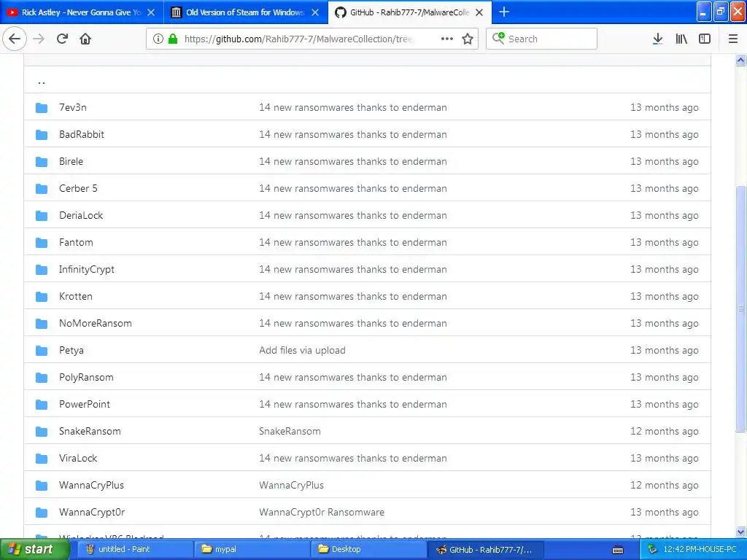Image resolution: width=747 pixels, height=560 pixels.
Task: Click folder icon beside 7ev3n
Action: click(x=42, y=108)
